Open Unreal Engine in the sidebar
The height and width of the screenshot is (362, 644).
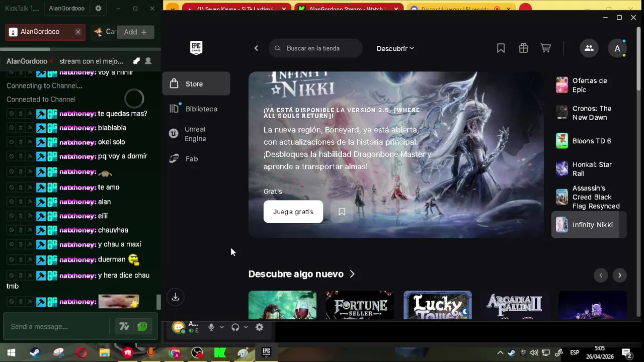(x=196, y=134)
